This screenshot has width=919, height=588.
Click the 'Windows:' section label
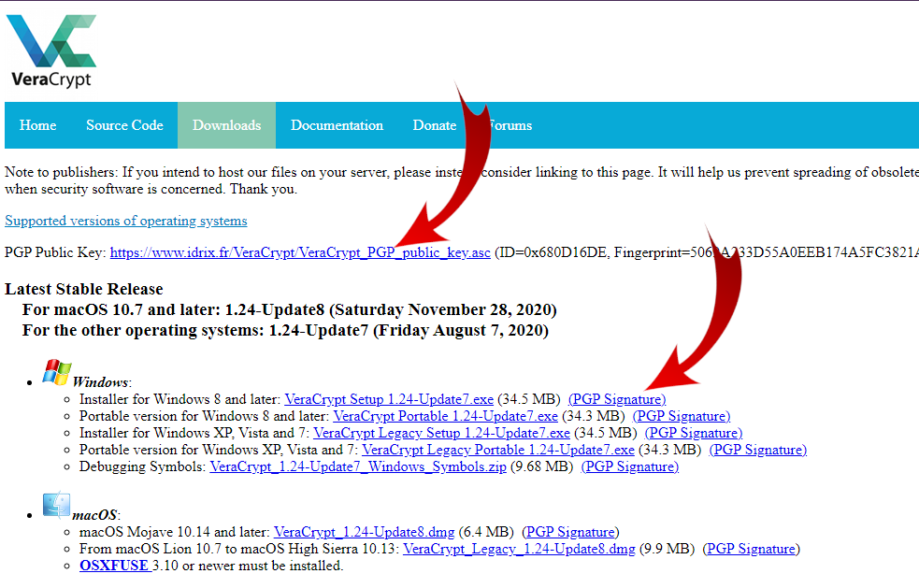102,382
